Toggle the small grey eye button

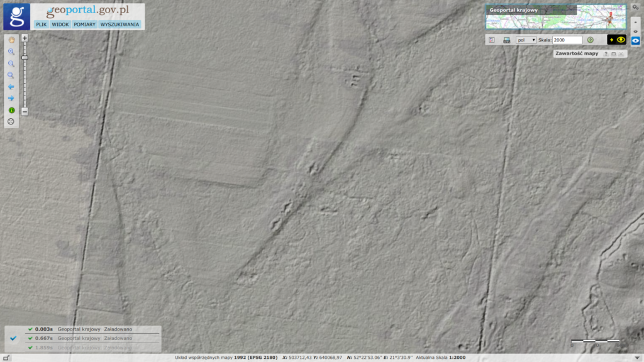click(x=635, y=31)
